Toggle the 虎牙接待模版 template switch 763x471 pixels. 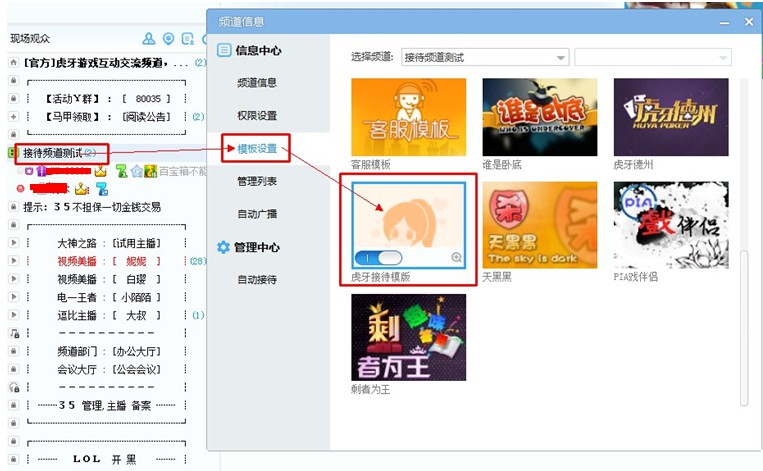[378, 258]
